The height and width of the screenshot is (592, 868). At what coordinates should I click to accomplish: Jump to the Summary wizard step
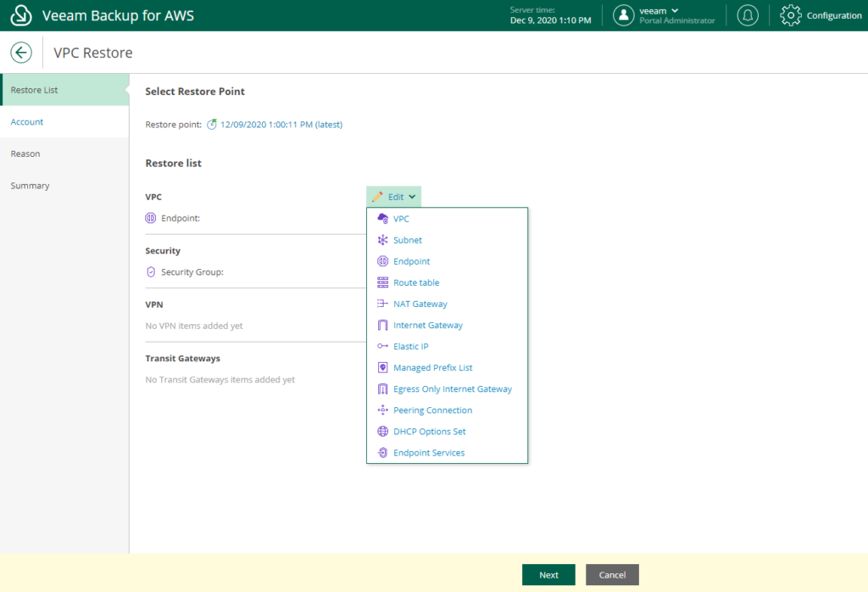(x=64, y=186)
